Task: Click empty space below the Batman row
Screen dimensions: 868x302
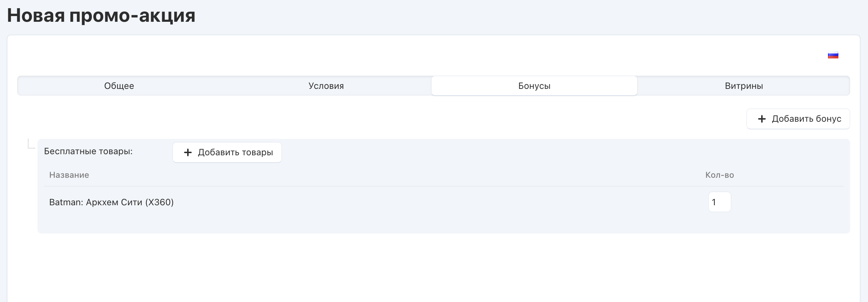Action: pos(357,223)
